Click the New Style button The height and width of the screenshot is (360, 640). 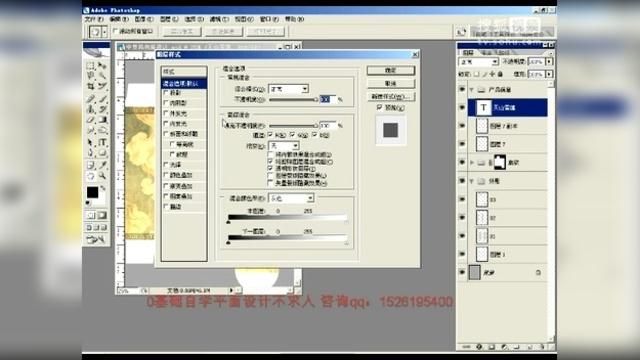pos(391,96)
